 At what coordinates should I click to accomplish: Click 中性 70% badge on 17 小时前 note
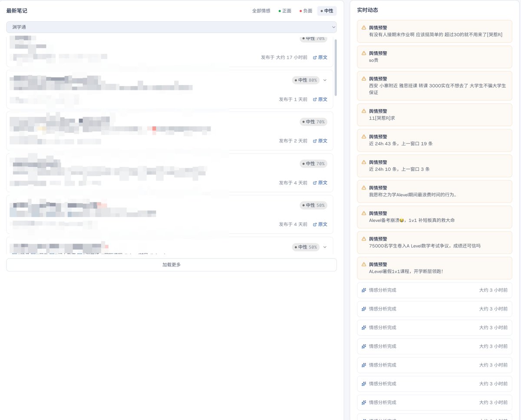click(x=313, y=39)
